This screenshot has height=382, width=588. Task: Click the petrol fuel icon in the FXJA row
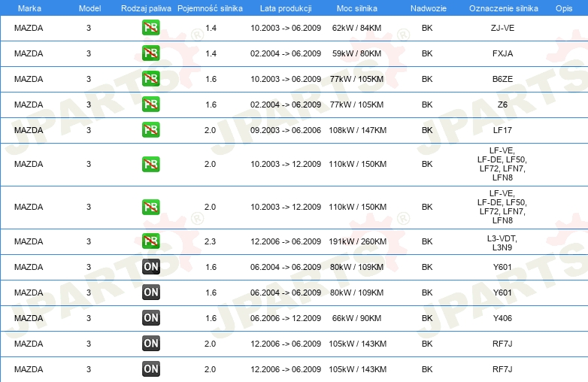click(150, 53)
